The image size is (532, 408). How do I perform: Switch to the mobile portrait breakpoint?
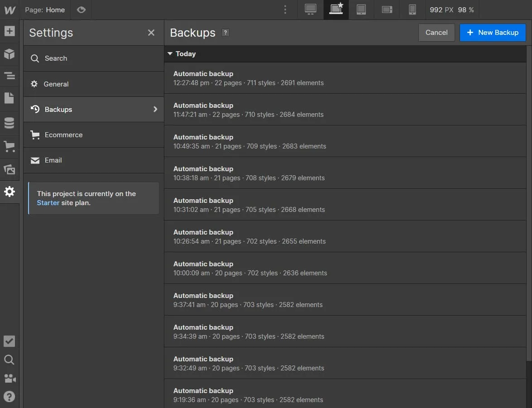412,10
